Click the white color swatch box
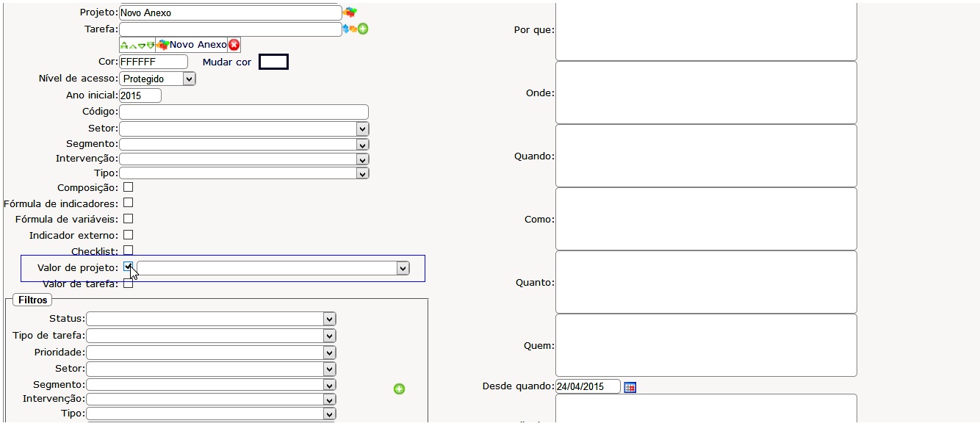The width and height of the screenshot is (980, 426). tap(273, 62)
